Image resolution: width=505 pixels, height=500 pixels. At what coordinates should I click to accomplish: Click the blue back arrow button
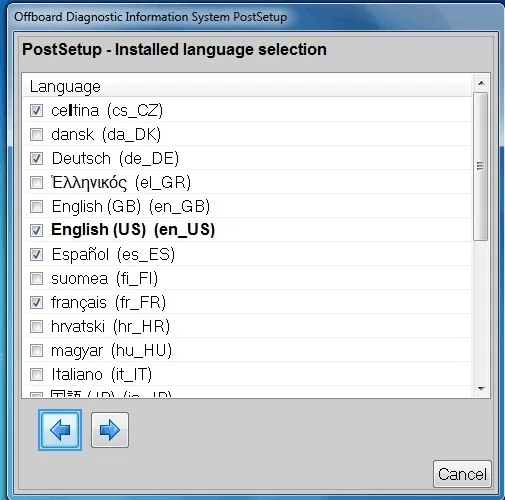[x=60, y=430]
